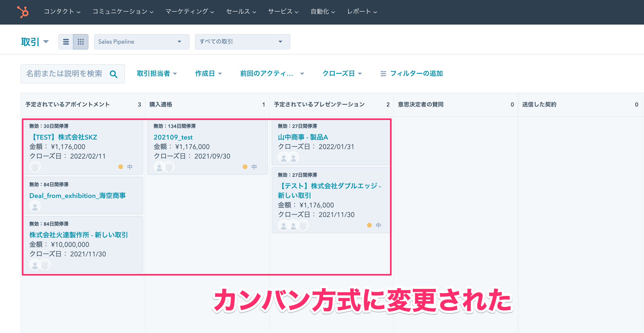Click priority dot on 【TEST】株式会社SKZ card
The height and width of the screenshot is (333, 644).
click(121, 167)
